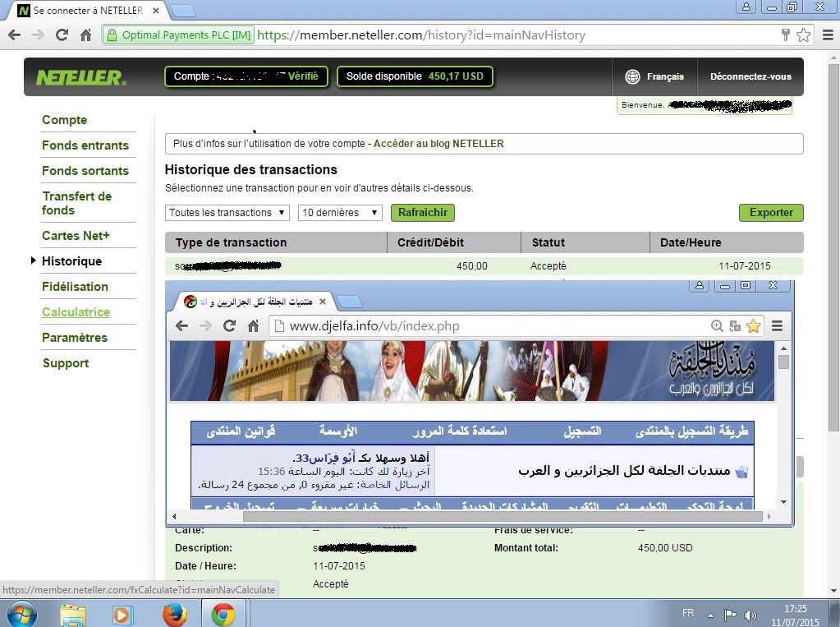Click the Optimal Payments PLC security badge
Viewport: 840px width, 627px height.
178,35
